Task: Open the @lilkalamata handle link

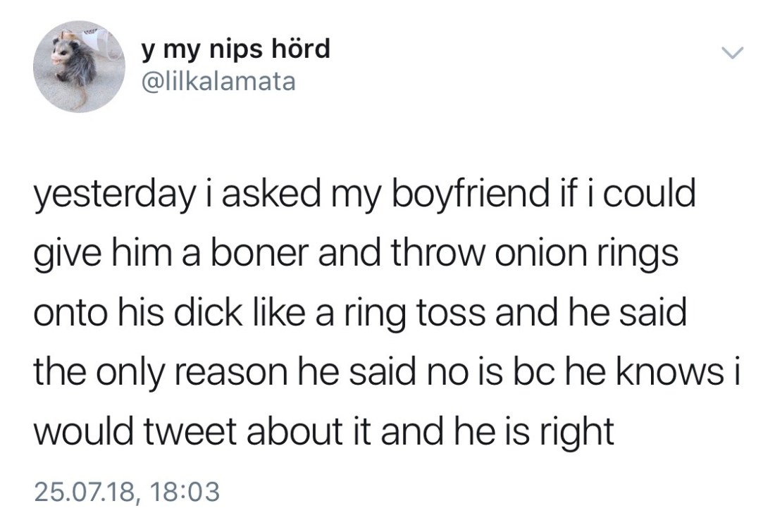Action: tap(219, 83)
